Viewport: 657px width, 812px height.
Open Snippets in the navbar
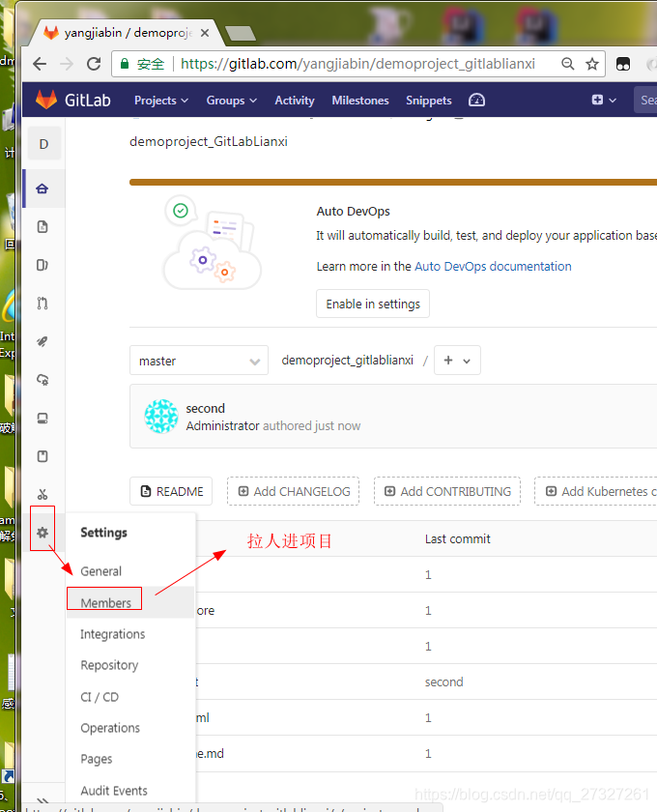coord(429,101)
